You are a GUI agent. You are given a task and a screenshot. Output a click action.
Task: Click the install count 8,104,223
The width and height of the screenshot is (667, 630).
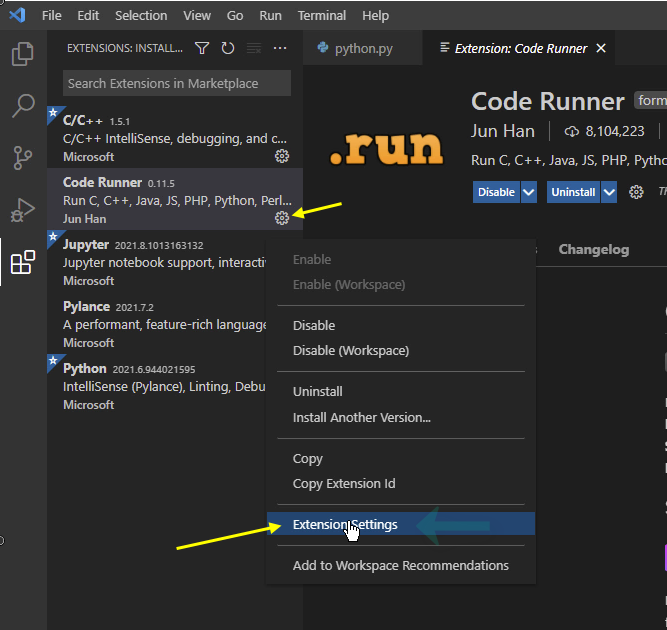[x=604, y=131]
